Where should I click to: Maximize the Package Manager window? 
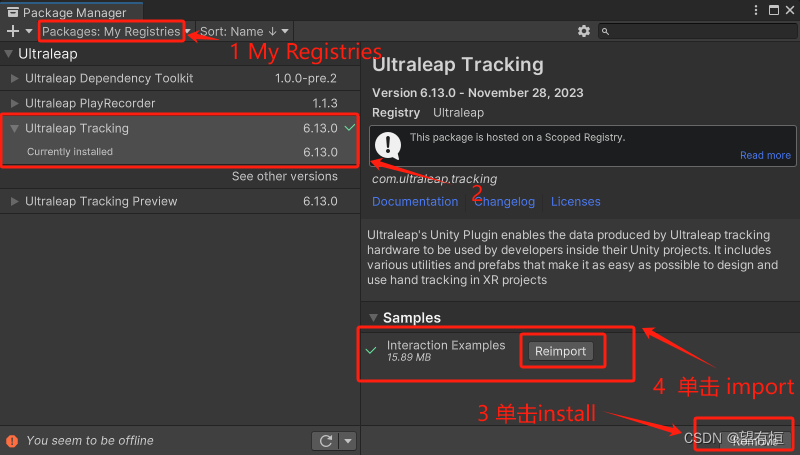(x=774, y=10)
